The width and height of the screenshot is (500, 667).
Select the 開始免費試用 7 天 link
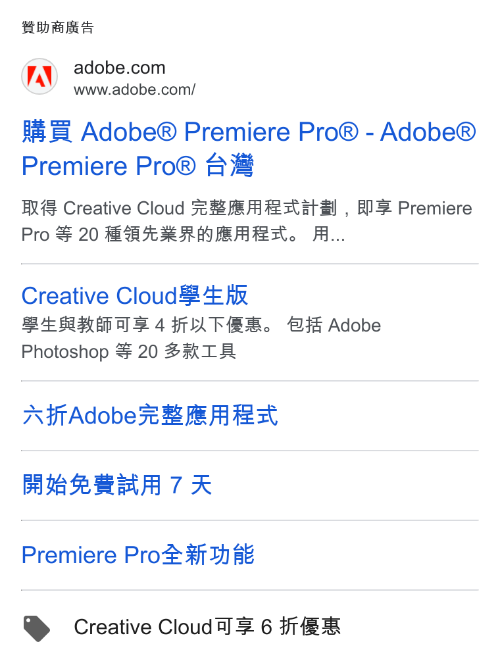tap(117, 485)
